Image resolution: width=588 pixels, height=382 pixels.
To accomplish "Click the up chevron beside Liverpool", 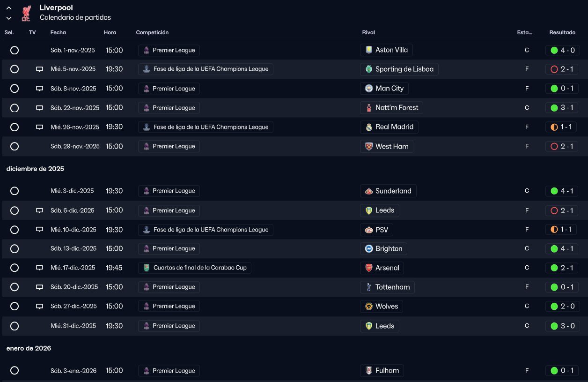I will click(x=9, y=8).
